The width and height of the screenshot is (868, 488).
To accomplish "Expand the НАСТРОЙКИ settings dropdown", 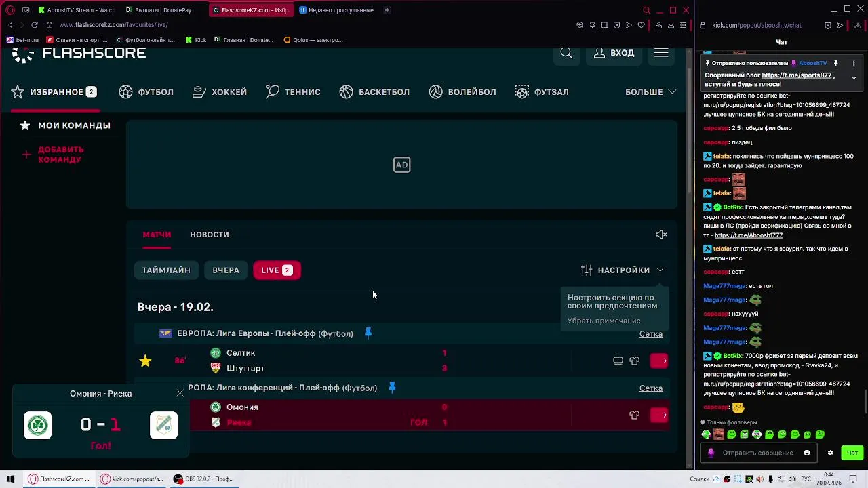I will click(623, 270).
